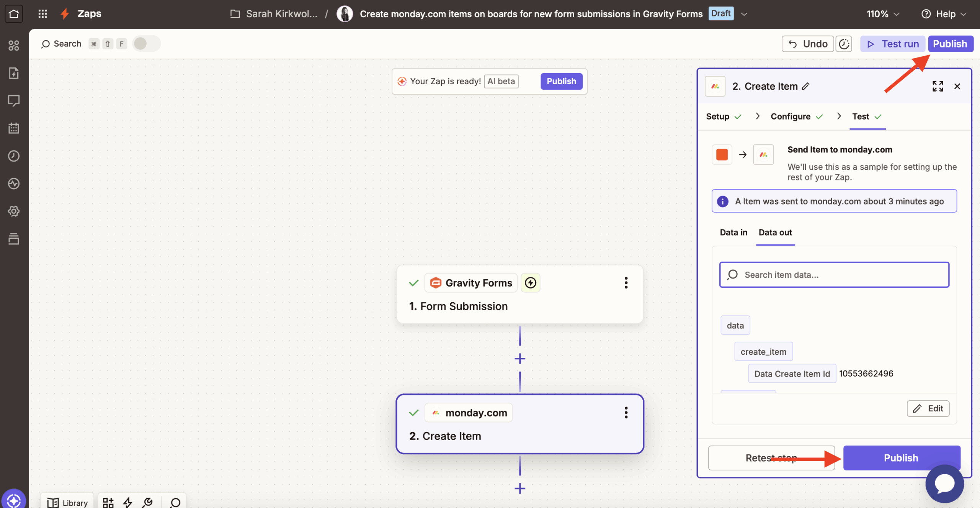This screenshot has height=508, width=980.
Task: Click the home icon in the top corner
Action: tap(14, 13)
